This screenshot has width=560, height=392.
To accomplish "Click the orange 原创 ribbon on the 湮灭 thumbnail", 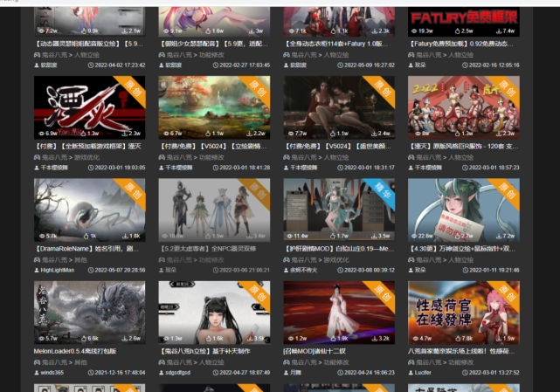I will 132,89.
